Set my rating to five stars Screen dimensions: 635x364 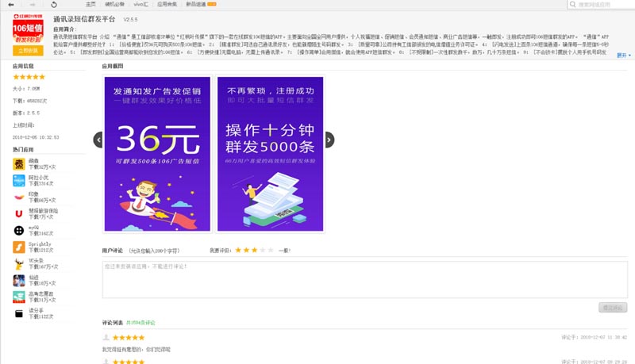pos(271,250)
